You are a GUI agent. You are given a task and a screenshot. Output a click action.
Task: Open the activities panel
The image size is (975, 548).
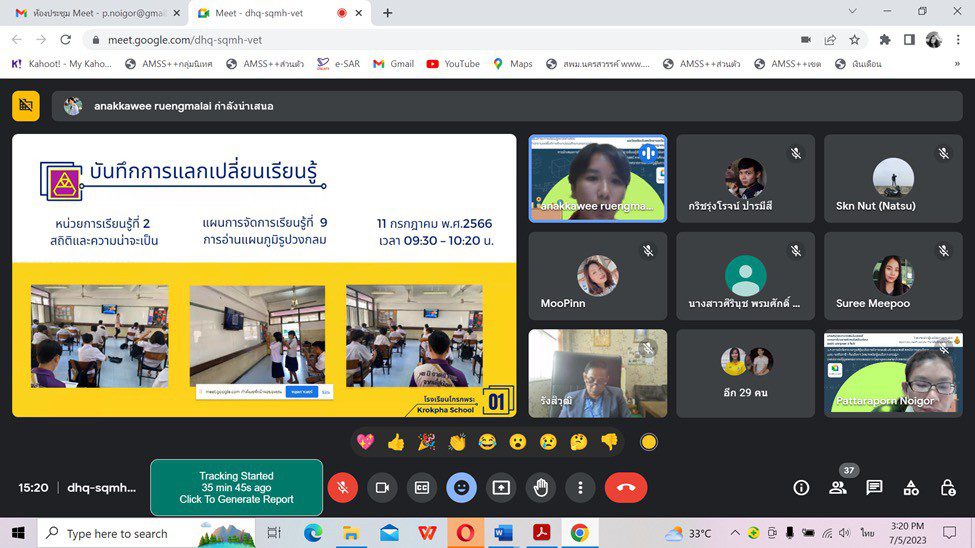click(911, 488)
